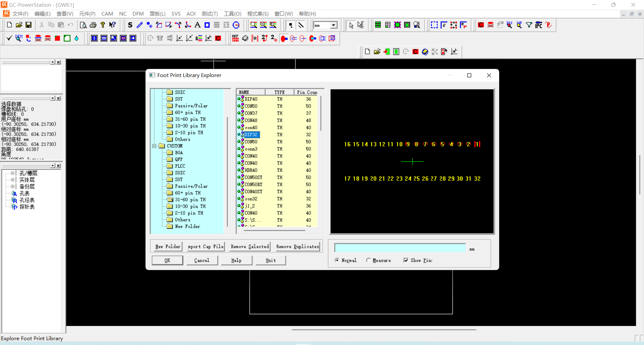The height and width of the screenshot is (345, 644).
Task: Click the blue-yellow globe icon in lower toolbar
Action: (x=425, y=52)
